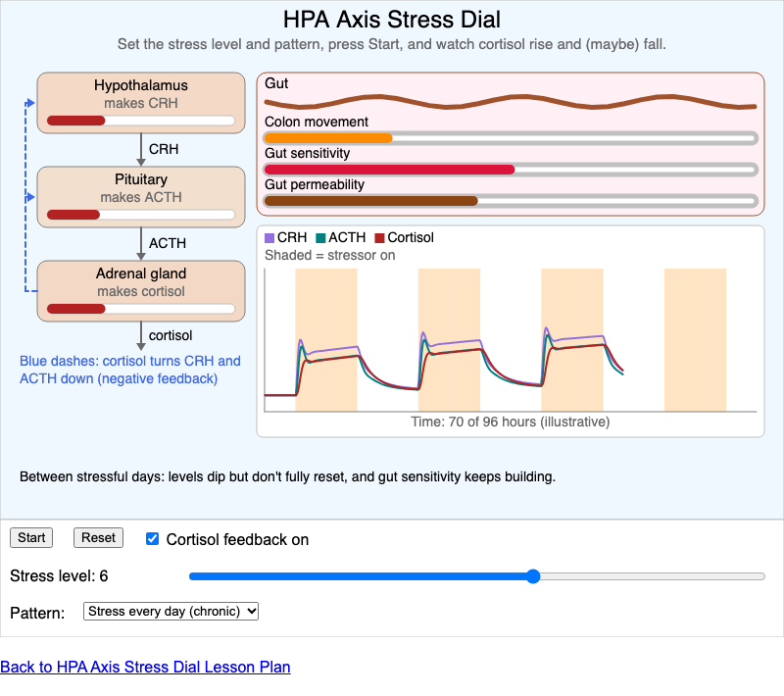This screenshot has height=696, width=784.
Task: Toggle the Cortisol feedback on checkbox
Action: coord(152,538)
